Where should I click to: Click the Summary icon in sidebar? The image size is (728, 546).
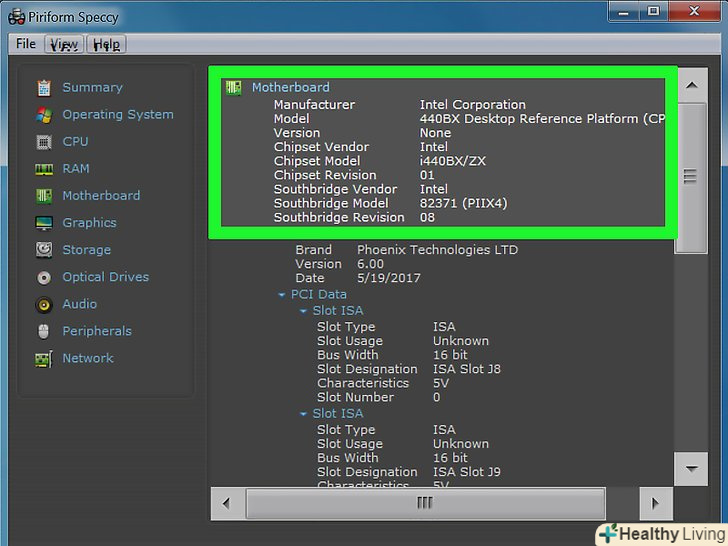point(44,88)
